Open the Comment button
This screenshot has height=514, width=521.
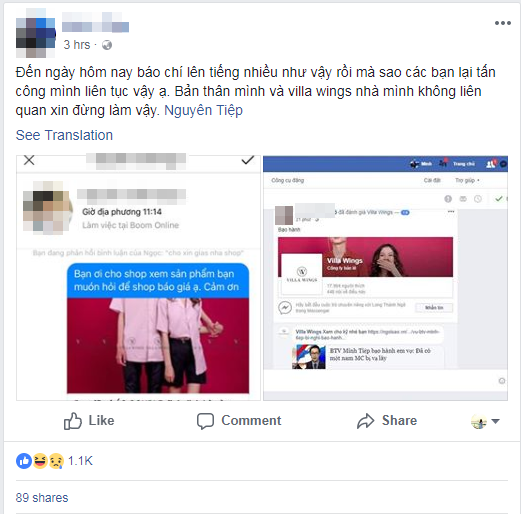[x=239, y=421]
